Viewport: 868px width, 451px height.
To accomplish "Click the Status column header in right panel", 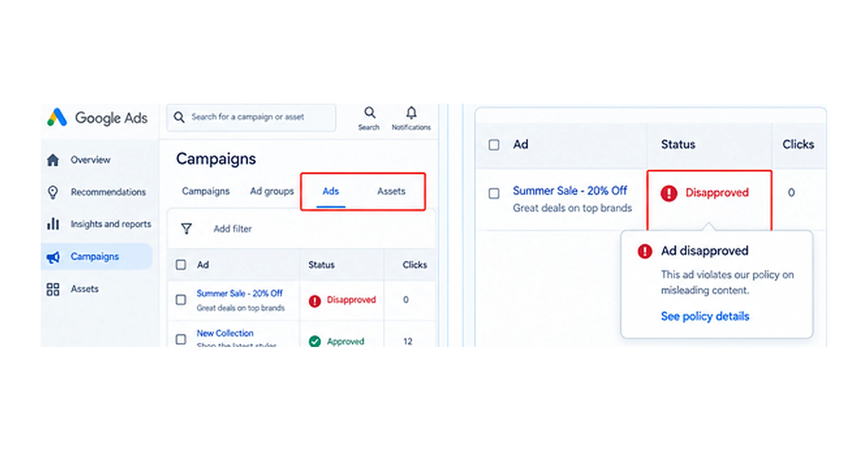I will pos(678,144).
